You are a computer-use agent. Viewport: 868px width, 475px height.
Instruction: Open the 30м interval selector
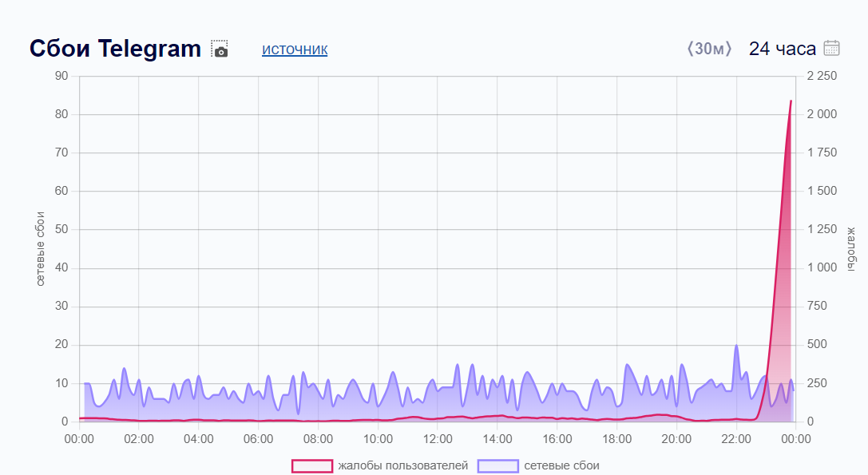coord(709,49)
